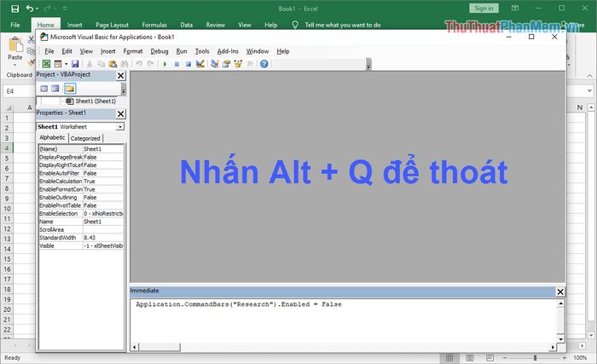Open the Excel Page Layout ribbon tab

[x=112, y=25]
